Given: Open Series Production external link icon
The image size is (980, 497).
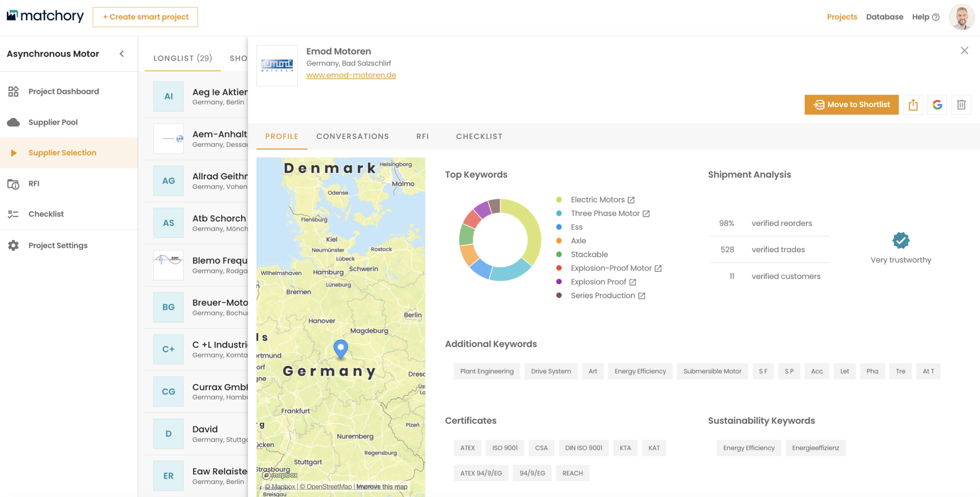Looking at the screenshot, I should (642, 296).
